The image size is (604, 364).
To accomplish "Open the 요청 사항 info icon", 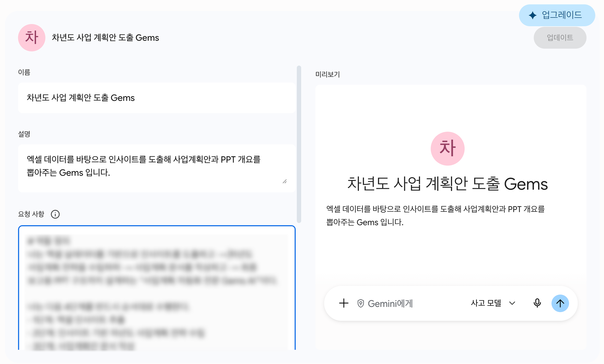I will pos(55,214).
